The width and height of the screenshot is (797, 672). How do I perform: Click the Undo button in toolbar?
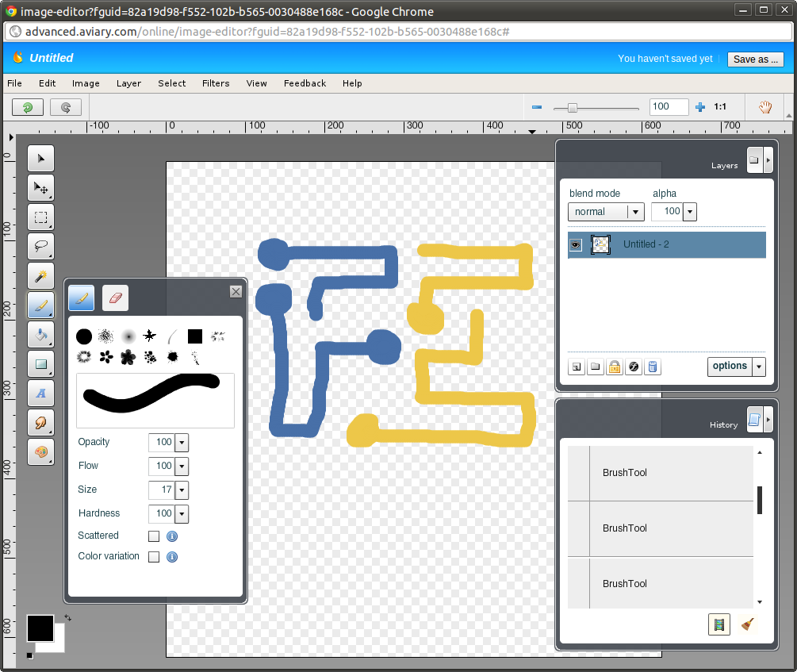[28, 107]
